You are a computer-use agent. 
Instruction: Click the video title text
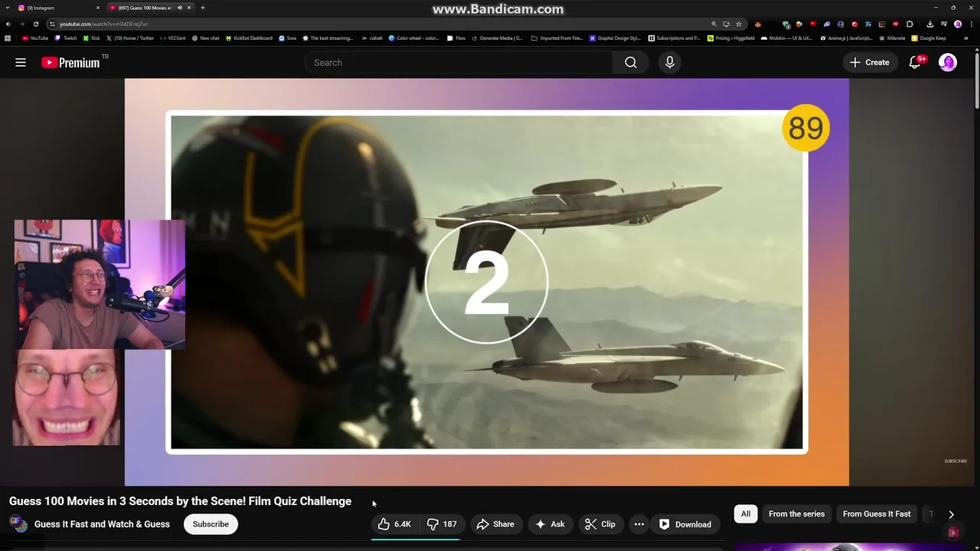[x=181, y=501]
